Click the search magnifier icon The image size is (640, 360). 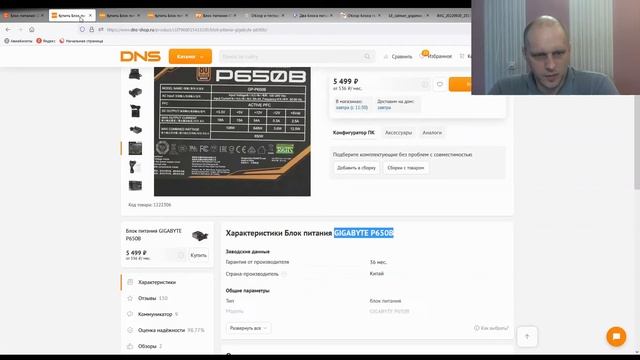[367, 56]
